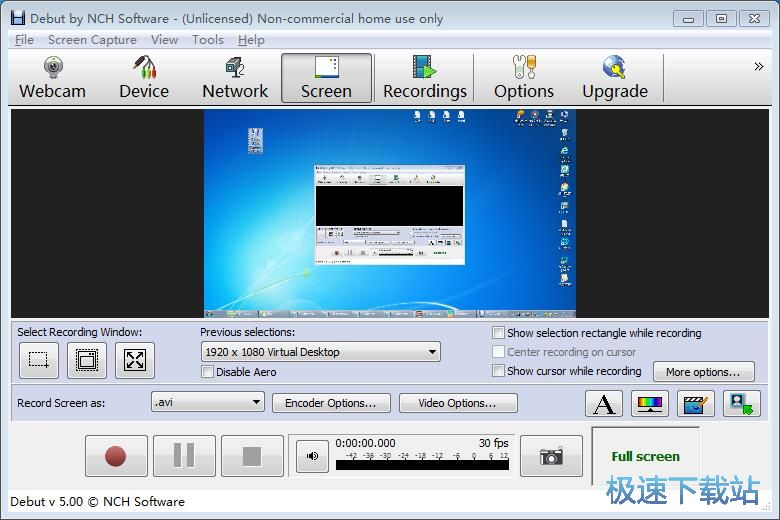Open Previous selections dropdown

(320, 352)
